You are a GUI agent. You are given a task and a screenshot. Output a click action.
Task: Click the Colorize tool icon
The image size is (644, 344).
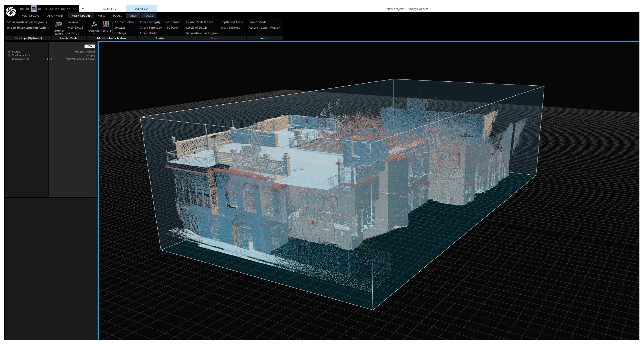click(x=94, y=24)
